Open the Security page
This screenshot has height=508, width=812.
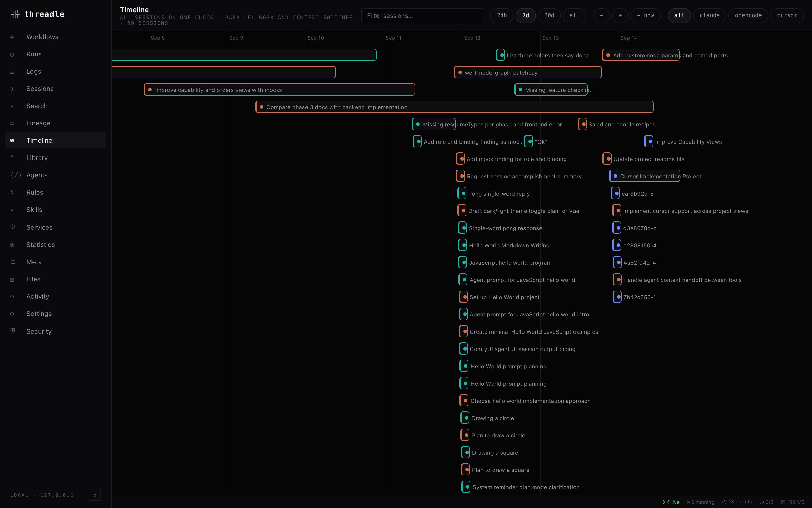pos(55,331)
